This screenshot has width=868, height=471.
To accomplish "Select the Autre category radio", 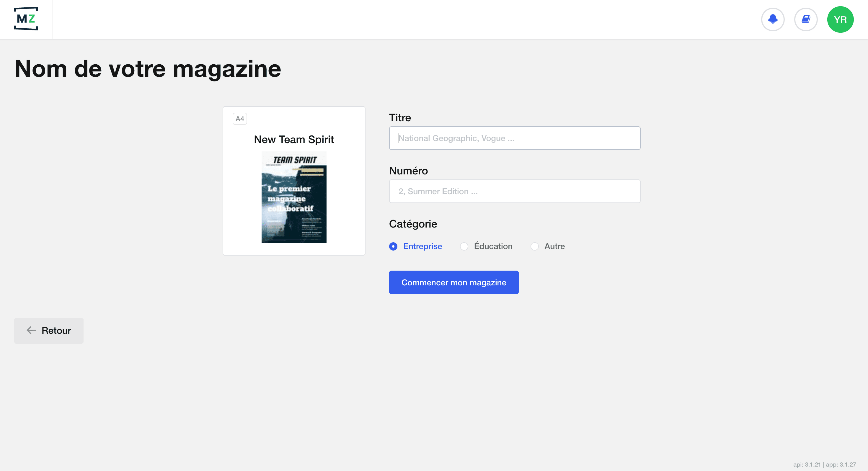I will pos(534,246).
